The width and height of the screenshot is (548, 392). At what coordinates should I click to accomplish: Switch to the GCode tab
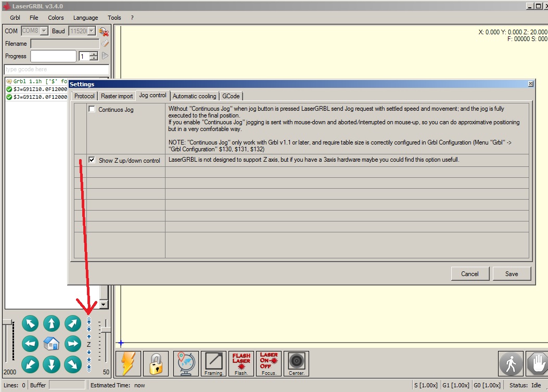coord(231,96)
